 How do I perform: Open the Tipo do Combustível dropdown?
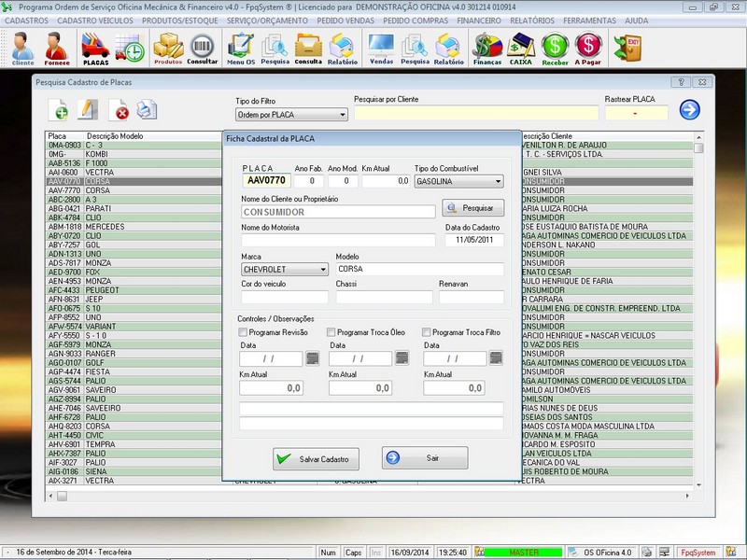(458, 181)
